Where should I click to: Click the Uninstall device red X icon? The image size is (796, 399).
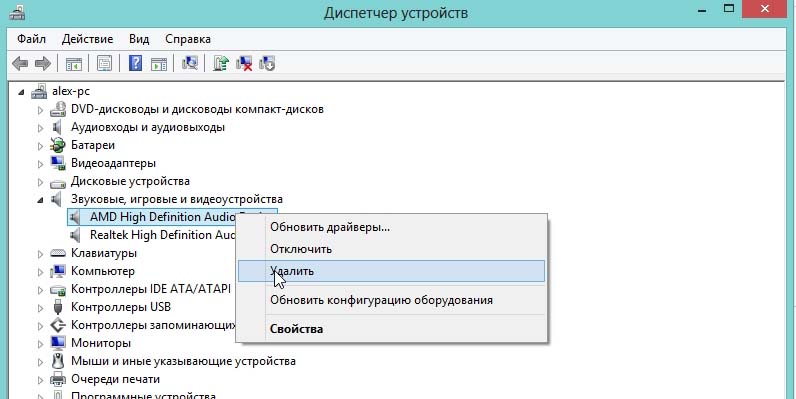point(244,63)
